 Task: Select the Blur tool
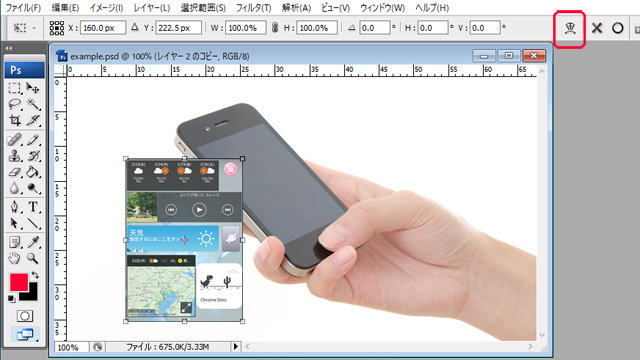15,188
